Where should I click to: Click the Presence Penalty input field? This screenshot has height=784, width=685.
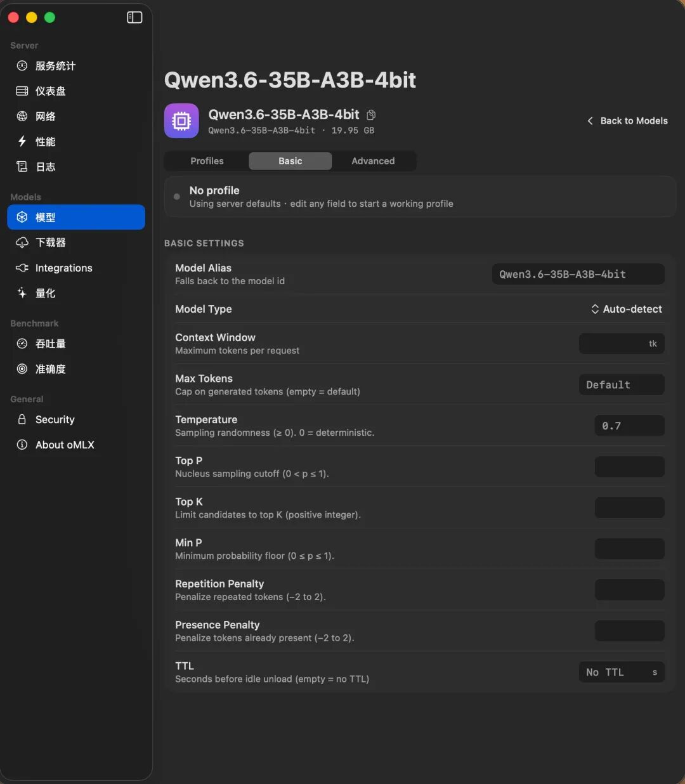point(629,631)
